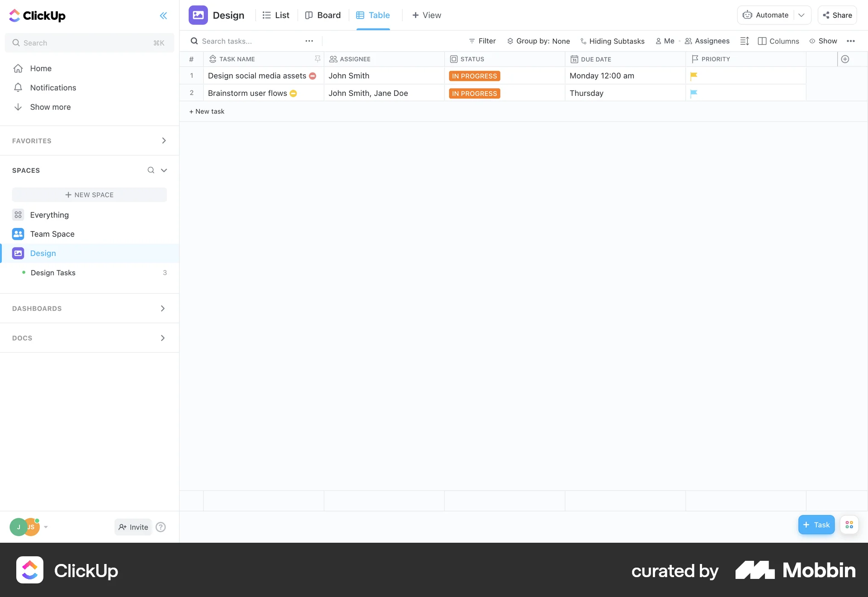Toggle the Me filter

(665, 41)
